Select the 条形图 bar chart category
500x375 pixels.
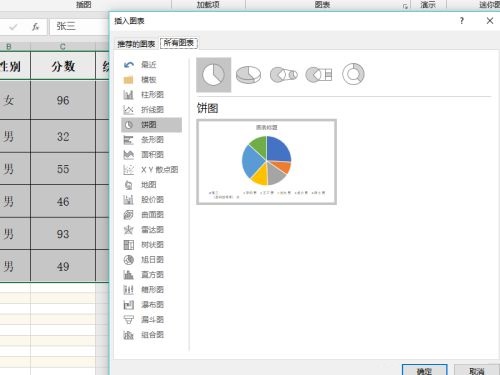point(151,140)
